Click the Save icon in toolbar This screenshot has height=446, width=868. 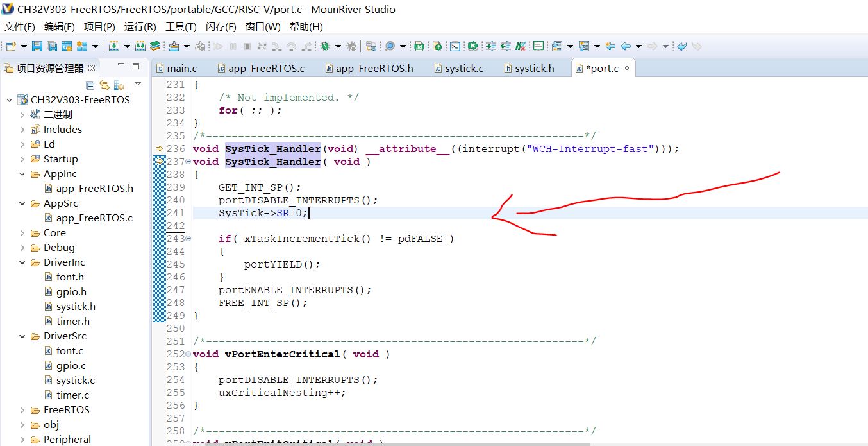(x=37, y=46)
